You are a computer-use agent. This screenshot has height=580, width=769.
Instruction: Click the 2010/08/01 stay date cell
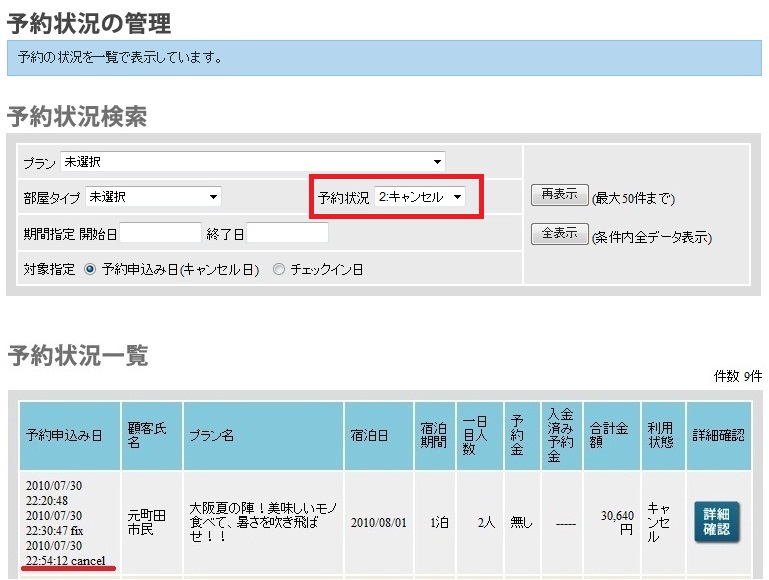pyautogui.click(x=379, y=522)
